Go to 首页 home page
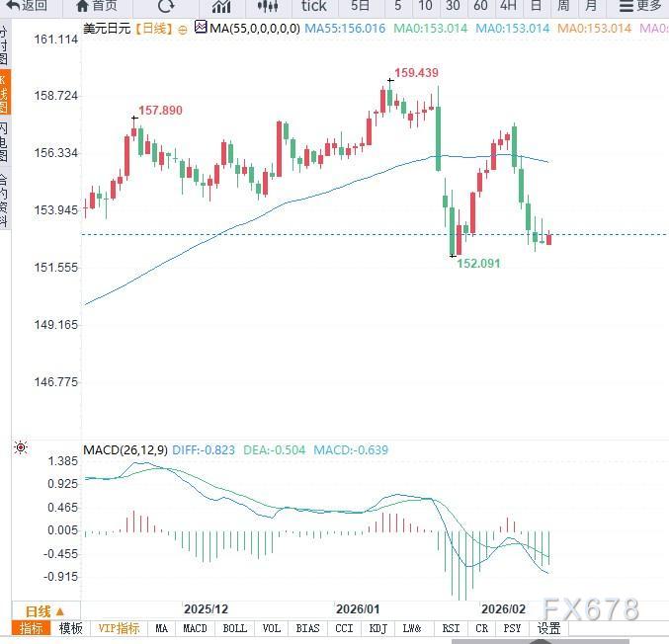The height and width of the screenshot is (644, 669). click(95, 6)
